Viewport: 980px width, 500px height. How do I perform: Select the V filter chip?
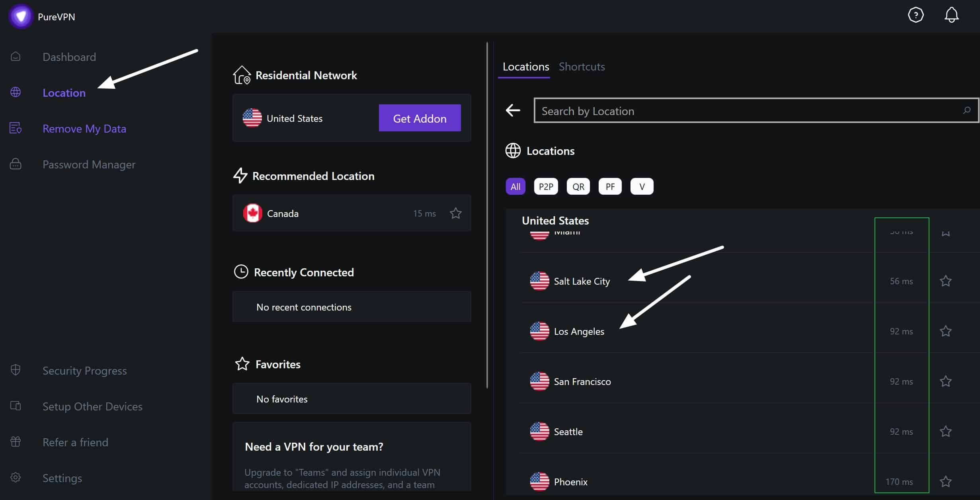642,186
